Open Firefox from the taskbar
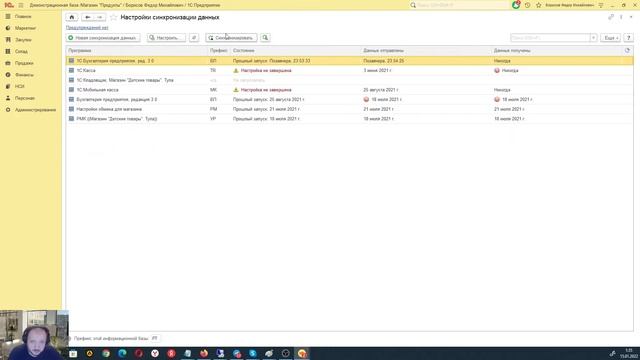Viewport: 640px width, 360px height. pos(204,353)
